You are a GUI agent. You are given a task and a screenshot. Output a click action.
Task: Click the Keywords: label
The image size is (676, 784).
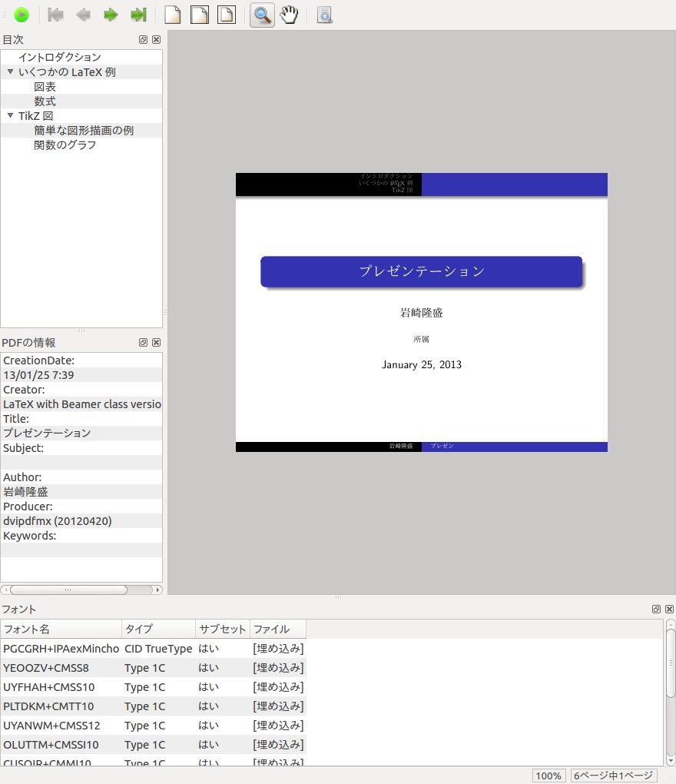[29, 536]
